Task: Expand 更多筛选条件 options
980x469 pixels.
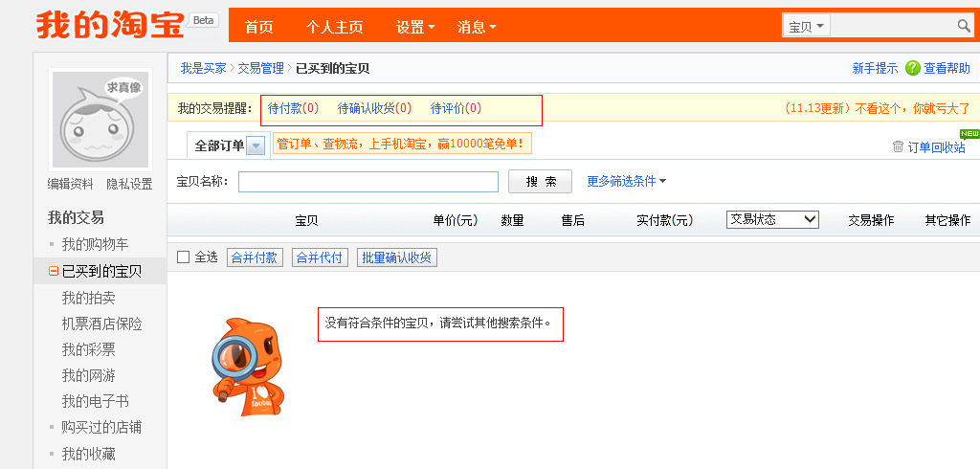Action: (x=626, y=181)
